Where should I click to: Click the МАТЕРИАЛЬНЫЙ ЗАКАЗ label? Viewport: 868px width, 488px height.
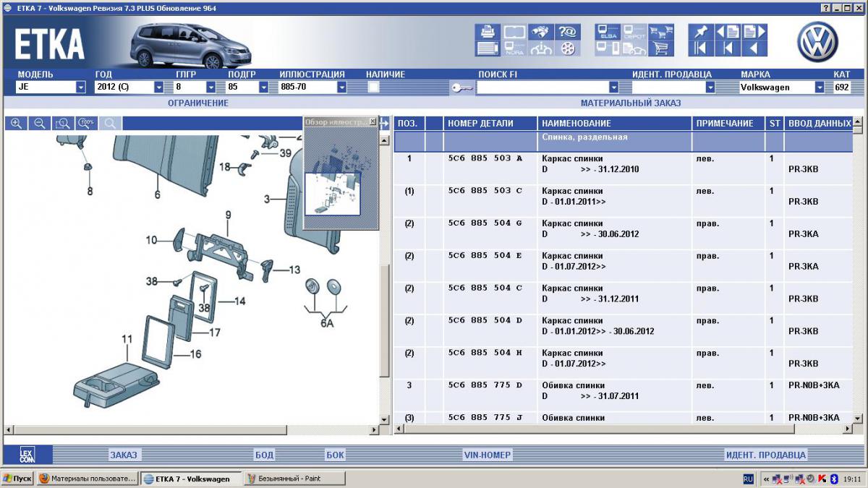click(x=631, y=103)
